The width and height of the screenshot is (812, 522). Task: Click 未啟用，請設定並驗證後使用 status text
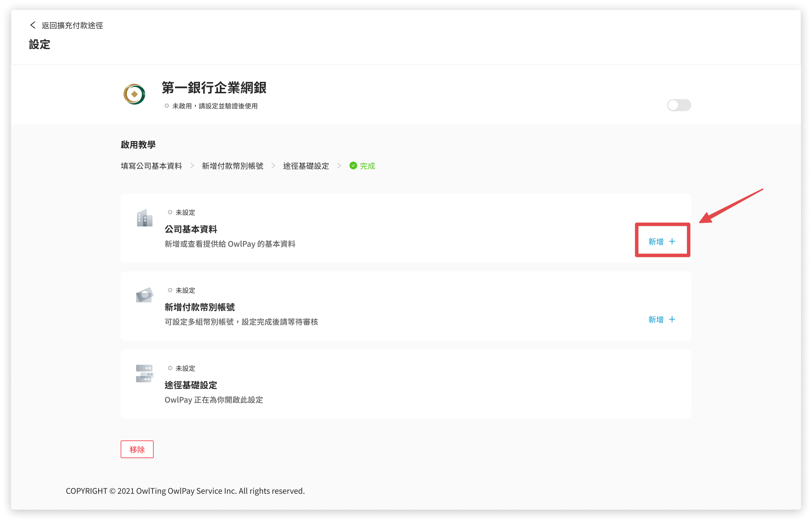(215, 106)
